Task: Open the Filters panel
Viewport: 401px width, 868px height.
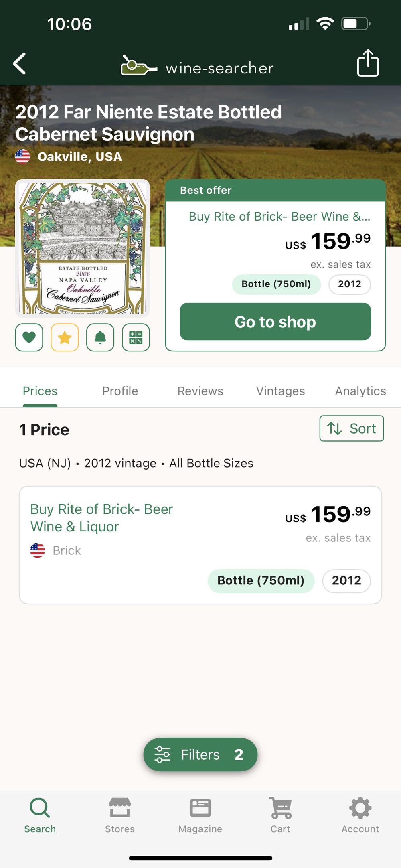Action: point(200,754)
